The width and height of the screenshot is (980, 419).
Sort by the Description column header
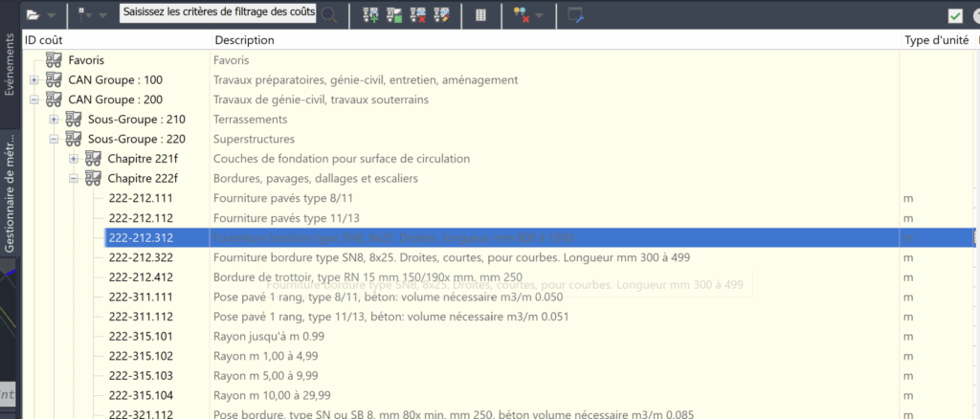(245, 40)
